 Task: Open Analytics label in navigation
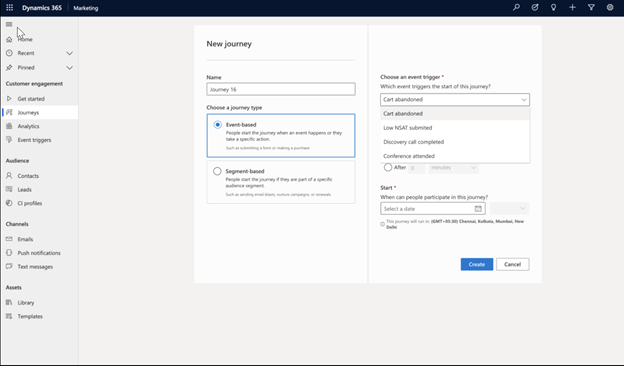click(x=28, y=126)
